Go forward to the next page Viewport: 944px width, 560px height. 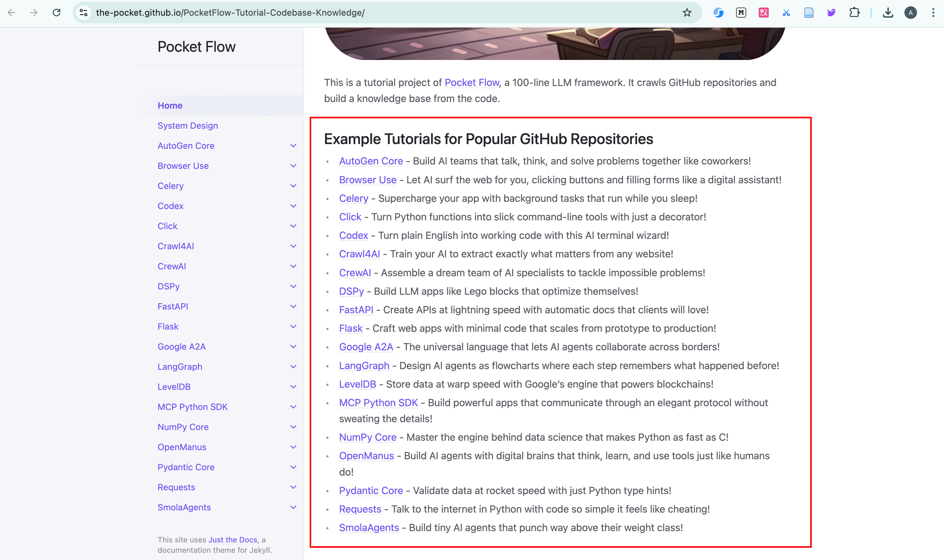tap(34, 13)
